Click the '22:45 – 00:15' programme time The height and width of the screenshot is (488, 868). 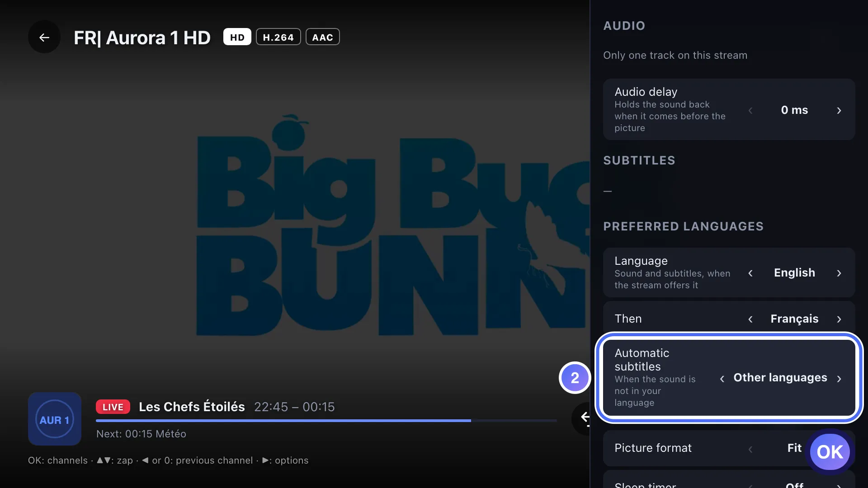294,407
